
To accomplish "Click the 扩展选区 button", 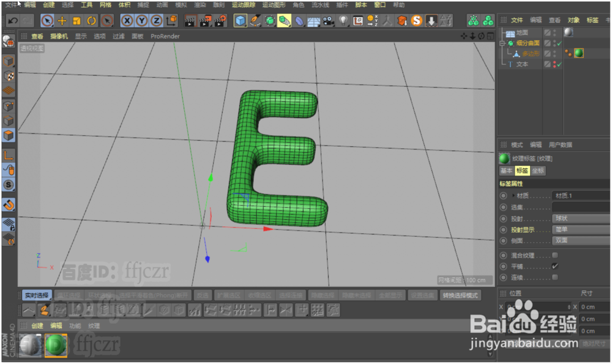I will click(x=228, y=295).
